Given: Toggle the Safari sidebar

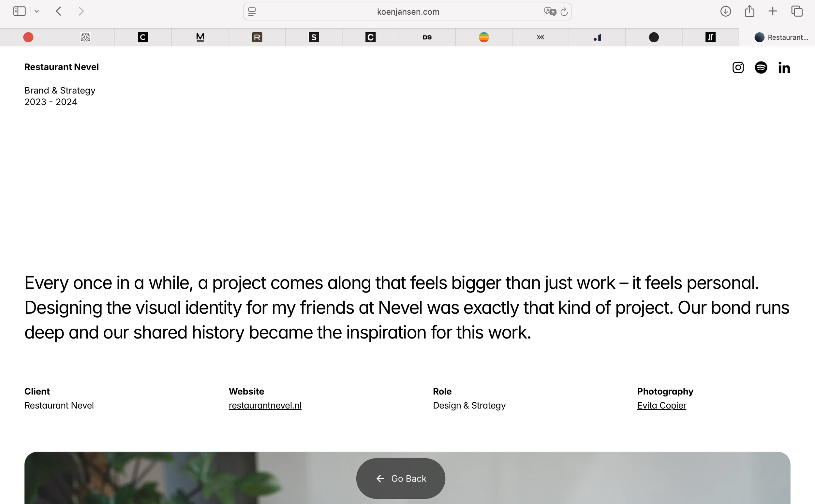Looking at the screenshot, I should tap(19, 11).
